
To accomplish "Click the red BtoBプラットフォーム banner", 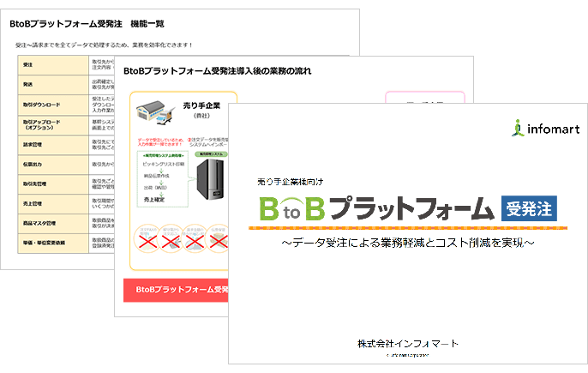I will (176, 290).
